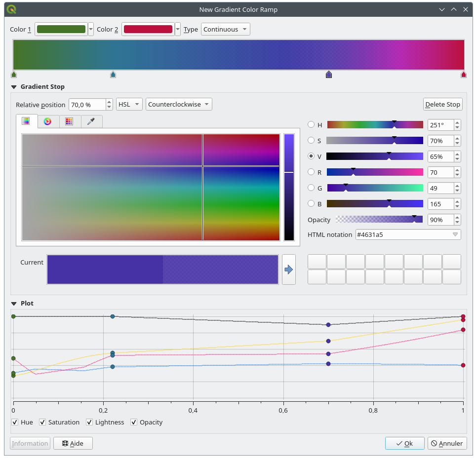The image size is (476, 462).
Task: Select the first gradient stop marker
Action: pyautogui.click(x=14, y=74)
